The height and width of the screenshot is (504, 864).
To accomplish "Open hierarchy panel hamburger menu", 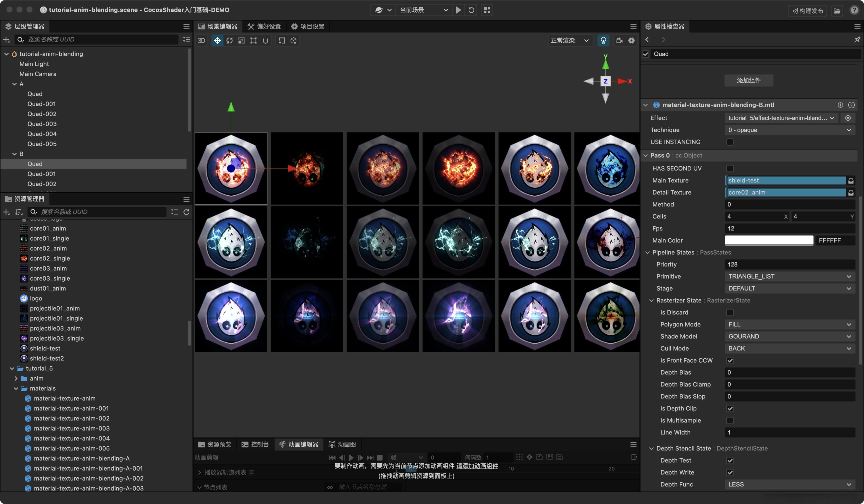I will 186,27.
